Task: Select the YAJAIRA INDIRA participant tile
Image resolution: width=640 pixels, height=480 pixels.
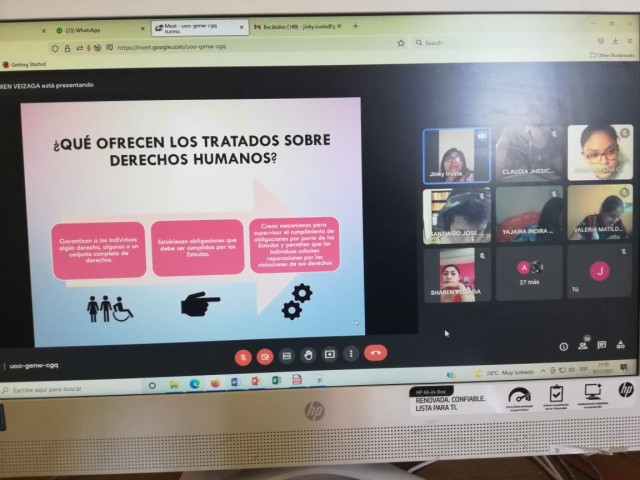Action: tap(529, 214)
